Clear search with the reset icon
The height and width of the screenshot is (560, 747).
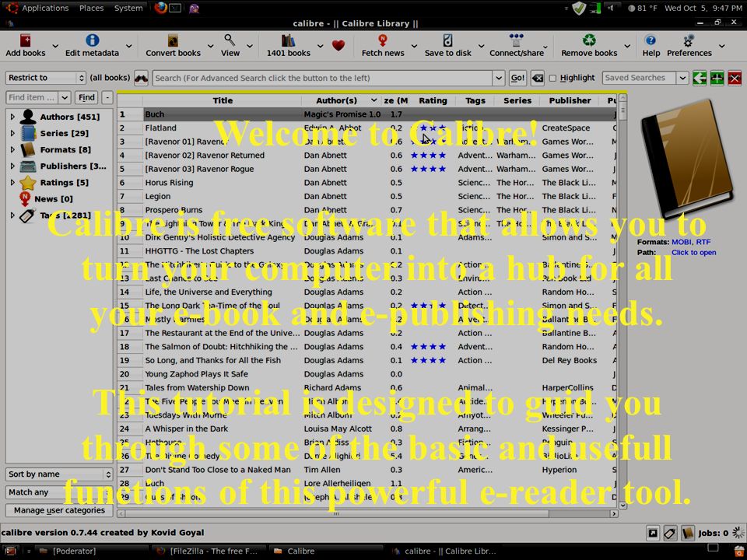pos(538,78)
